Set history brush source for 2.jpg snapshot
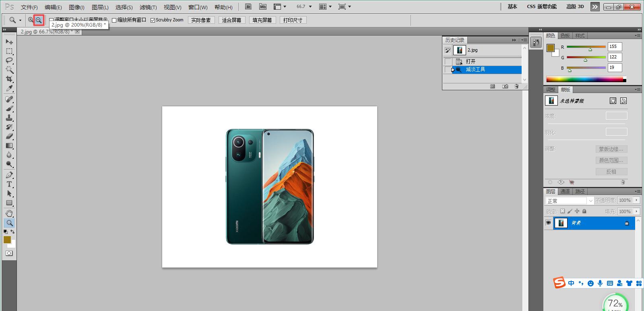 [x=448, y=50]
